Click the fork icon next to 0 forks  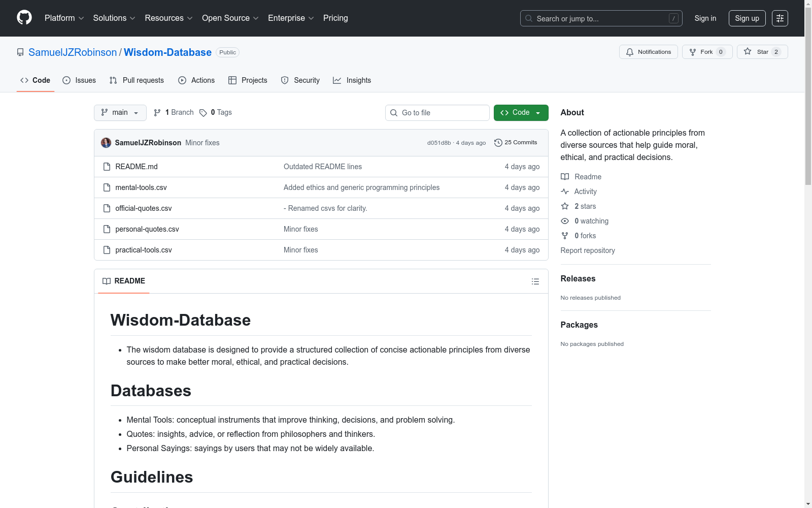pos(565,236)
